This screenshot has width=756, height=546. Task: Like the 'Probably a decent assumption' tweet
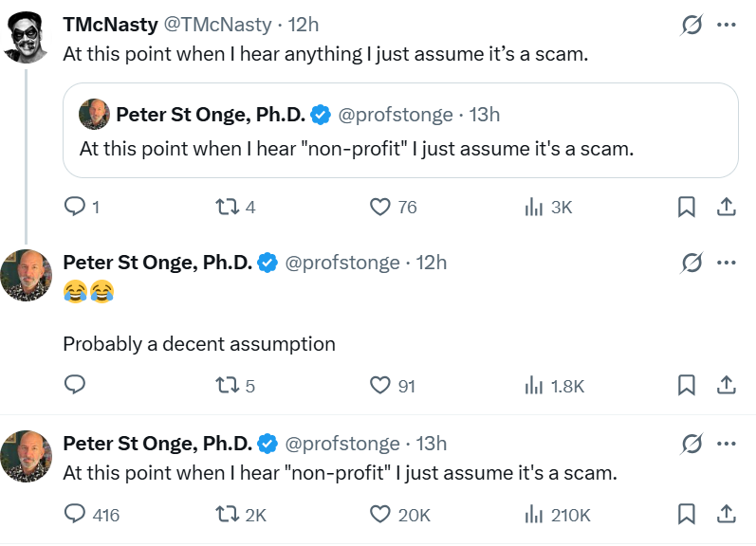tap(380, 384)
